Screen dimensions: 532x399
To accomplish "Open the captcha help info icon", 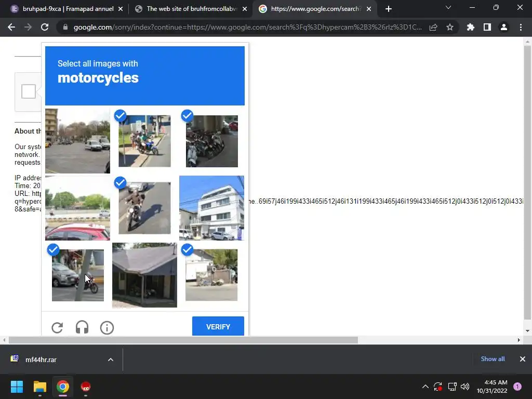I will click(107, 328).
